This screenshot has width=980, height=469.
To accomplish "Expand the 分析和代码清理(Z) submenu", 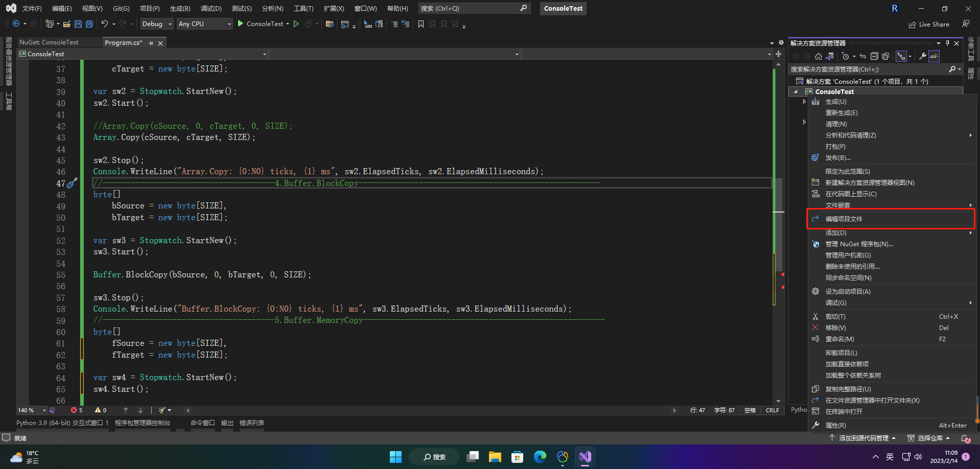I will point(892,135).
